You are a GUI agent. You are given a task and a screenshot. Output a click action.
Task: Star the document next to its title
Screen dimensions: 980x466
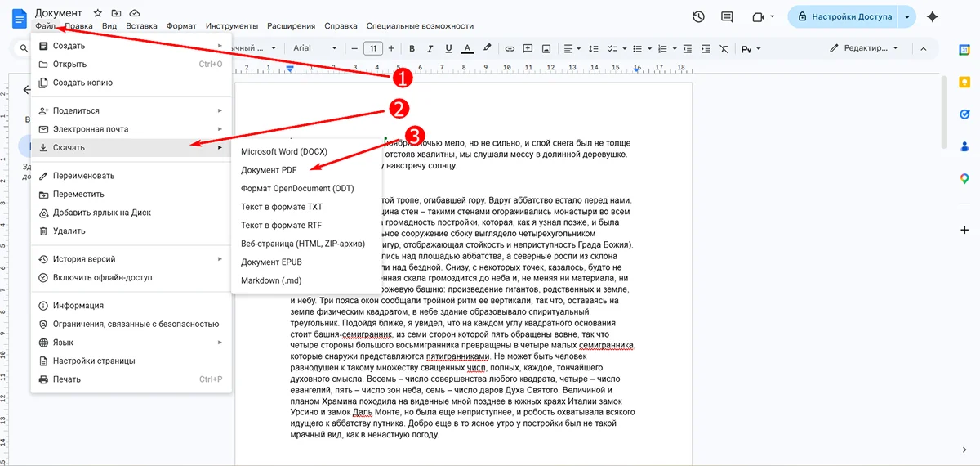pos(98,13)
